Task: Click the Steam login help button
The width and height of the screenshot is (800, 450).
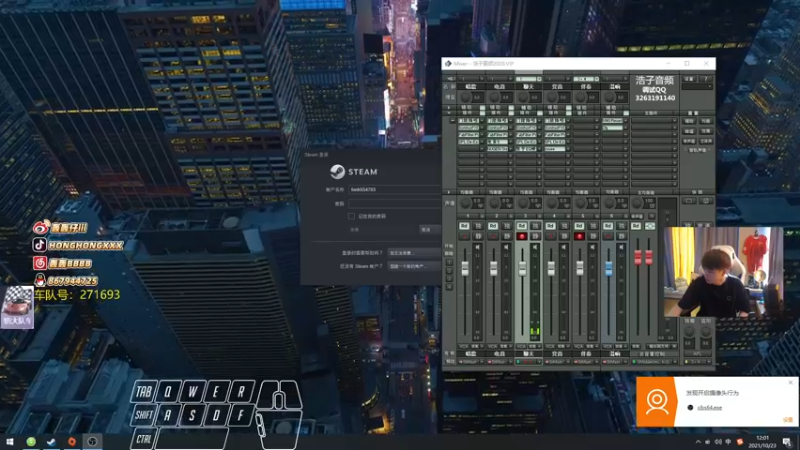Action: coord(414,253)
